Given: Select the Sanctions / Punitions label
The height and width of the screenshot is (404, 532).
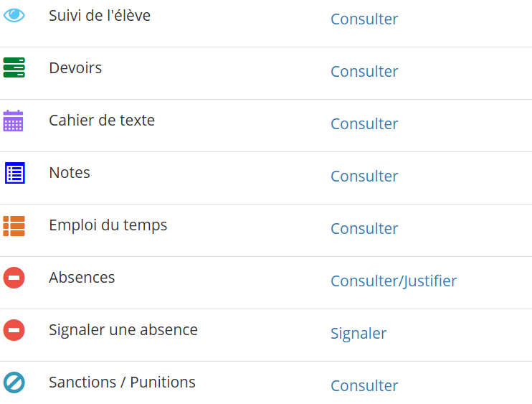Looking at the screenshot, I should point(122,382).
